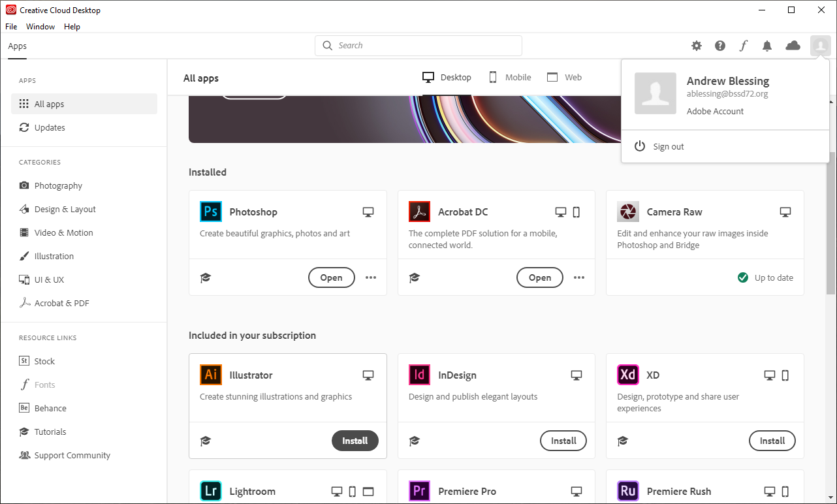Open the Help question mark icon
The width and height of the screenshot is (837, 504).
720,46
